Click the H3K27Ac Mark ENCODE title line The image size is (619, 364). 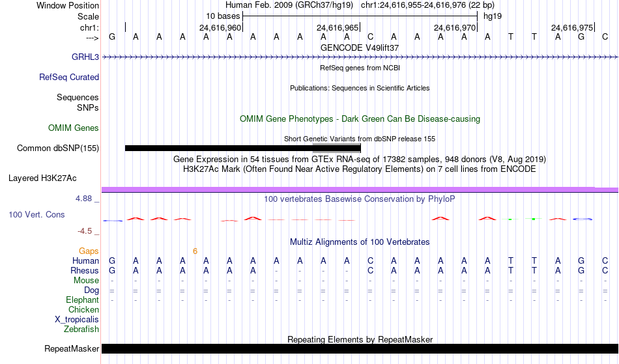[x=360, y=169]
